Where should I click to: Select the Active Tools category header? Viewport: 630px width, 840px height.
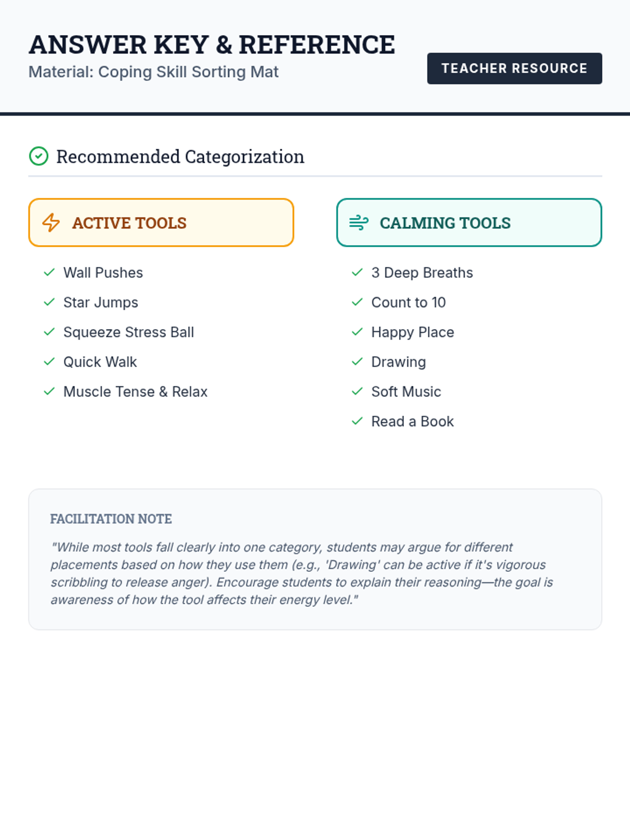point(161,223)
